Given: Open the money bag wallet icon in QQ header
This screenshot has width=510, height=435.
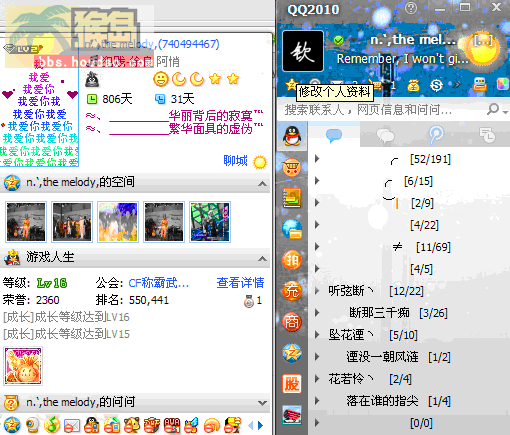Looking at the screenshot, I should coord(413,85).
